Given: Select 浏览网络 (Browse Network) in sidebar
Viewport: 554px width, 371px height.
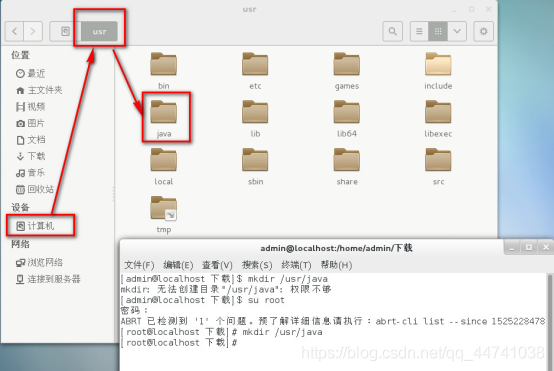Looking at the screenshot, I should point(39,263).
